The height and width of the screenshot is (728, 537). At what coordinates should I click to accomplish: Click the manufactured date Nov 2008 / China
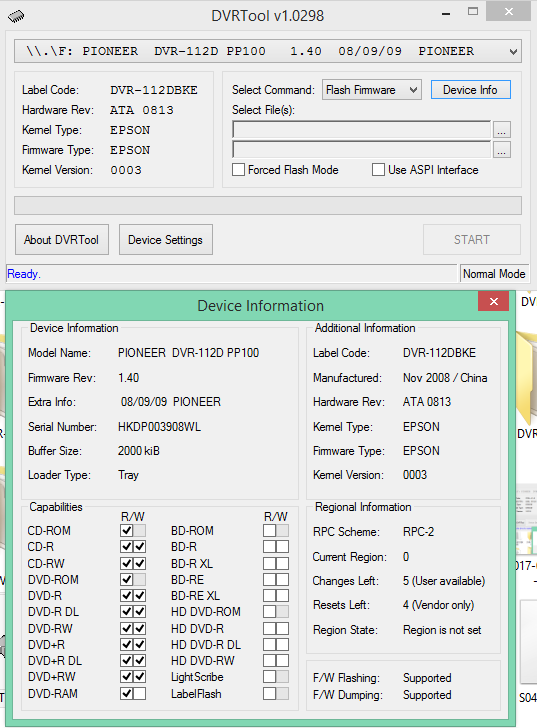(445, 378)
